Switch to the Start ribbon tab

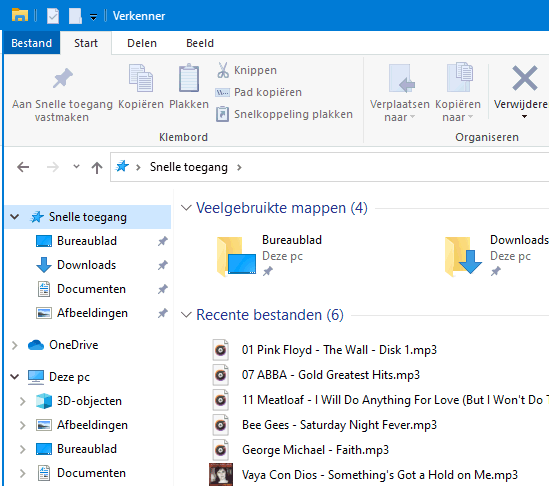(86, 43)
